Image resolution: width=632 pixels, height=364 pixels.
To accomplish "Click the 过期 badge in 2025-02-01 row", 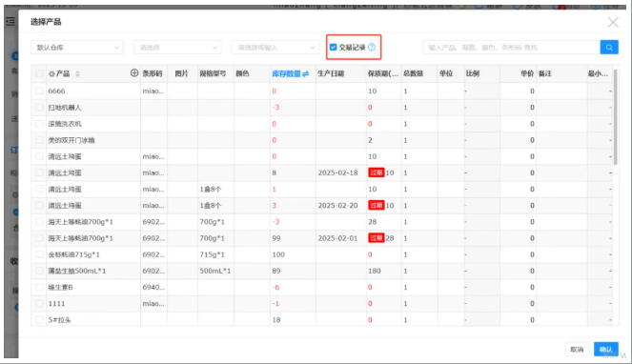I will pos(377,238).
